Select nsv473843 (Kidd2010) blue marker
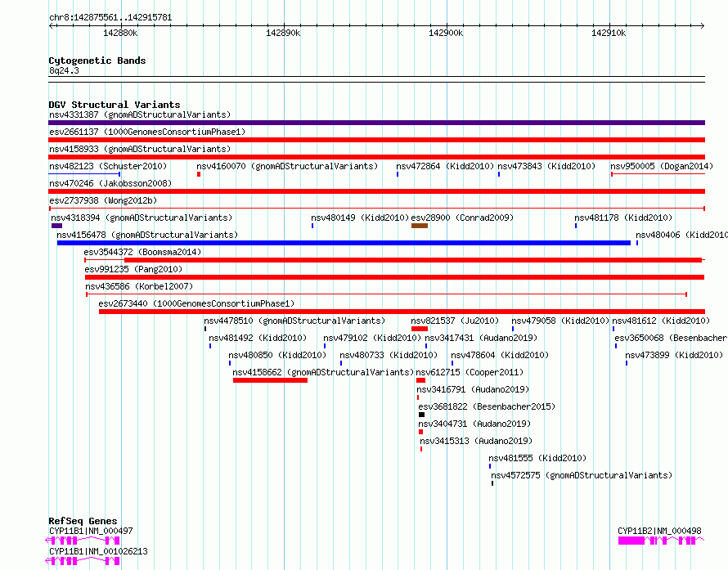728x570 pixels. click(499, 174)
